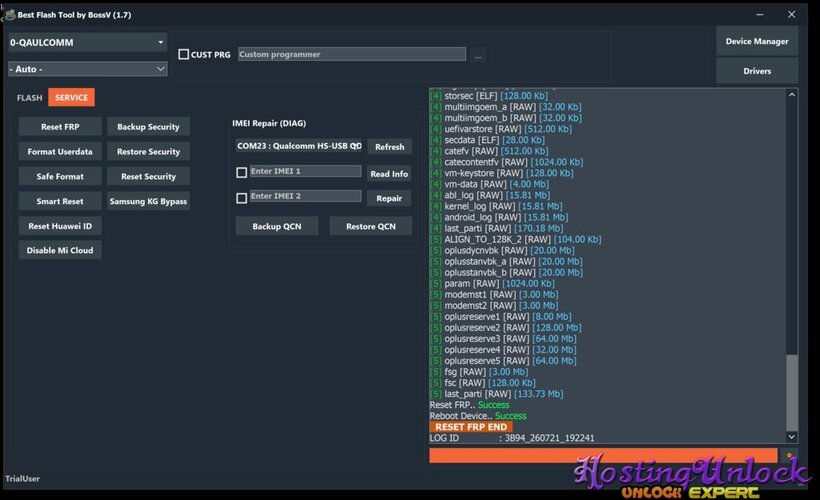
Task: Click Samsung KG Bypass button
Action: [x=149, y=201]
